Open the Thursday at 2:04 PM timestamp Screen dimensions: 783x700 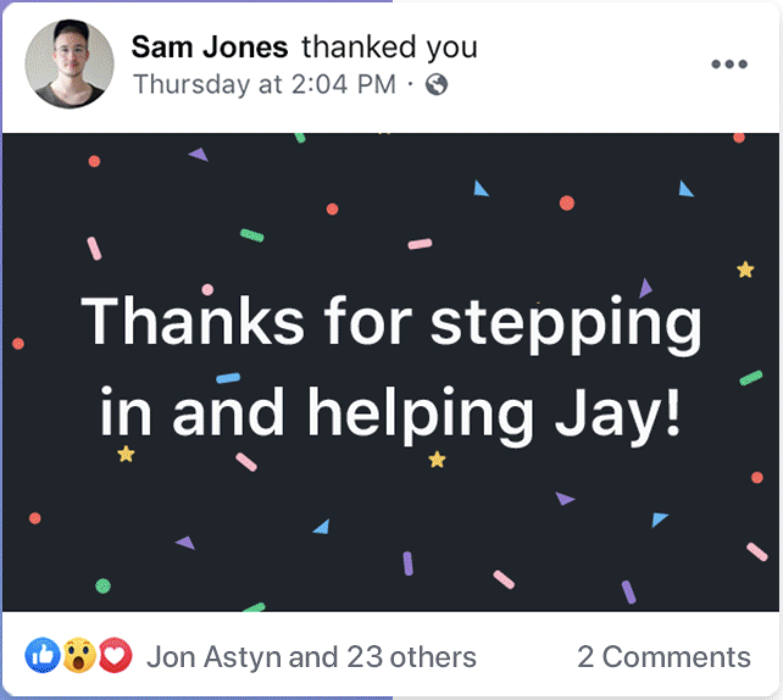pyautogui.click(x=264, y=84)
